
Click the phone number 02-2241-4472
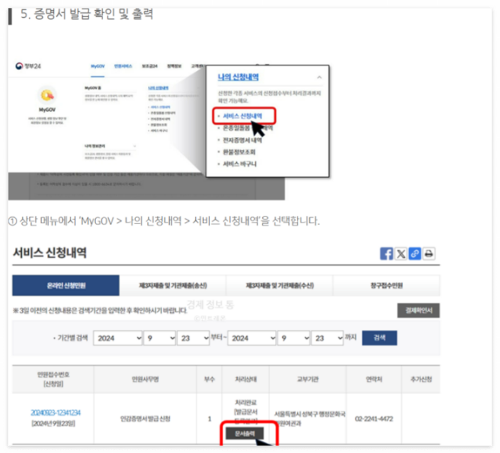tap(374, 419)
